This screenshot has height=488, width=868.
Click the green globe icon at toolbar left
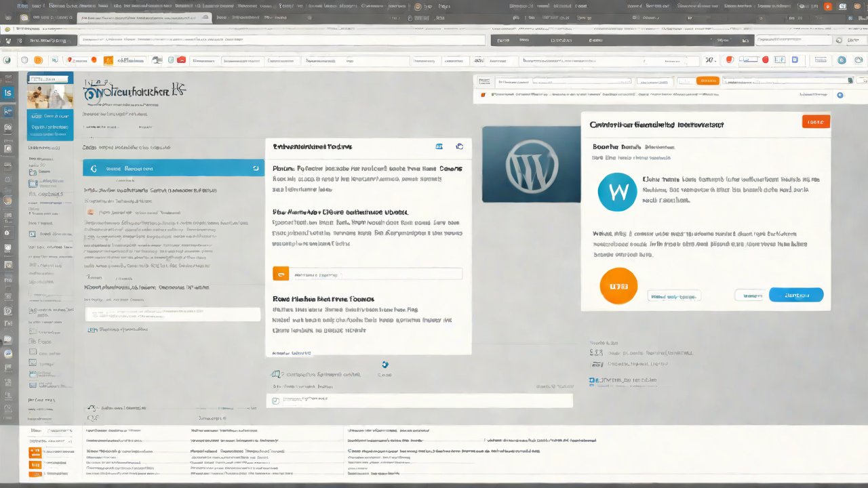tap(7, 60)
